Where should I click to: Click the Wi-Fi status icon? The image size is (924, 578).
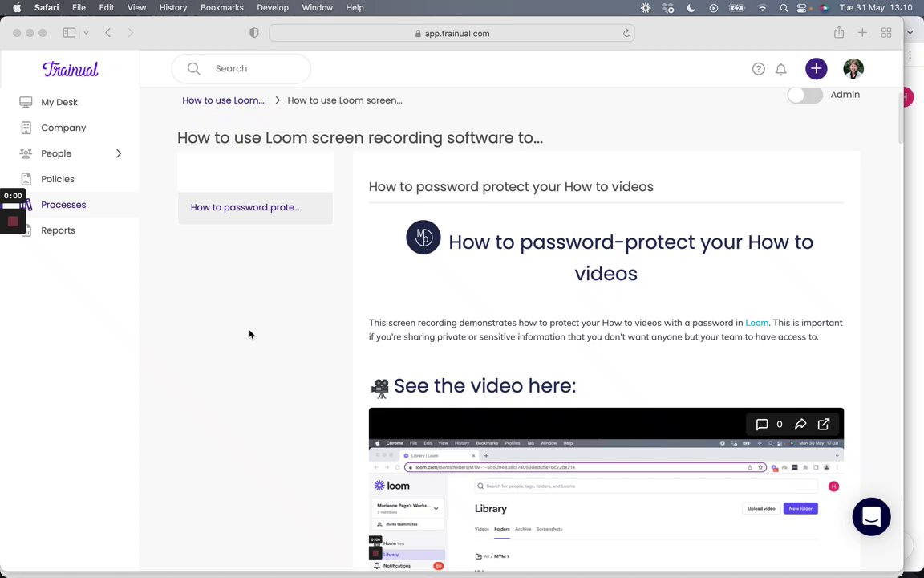(762, 8)
